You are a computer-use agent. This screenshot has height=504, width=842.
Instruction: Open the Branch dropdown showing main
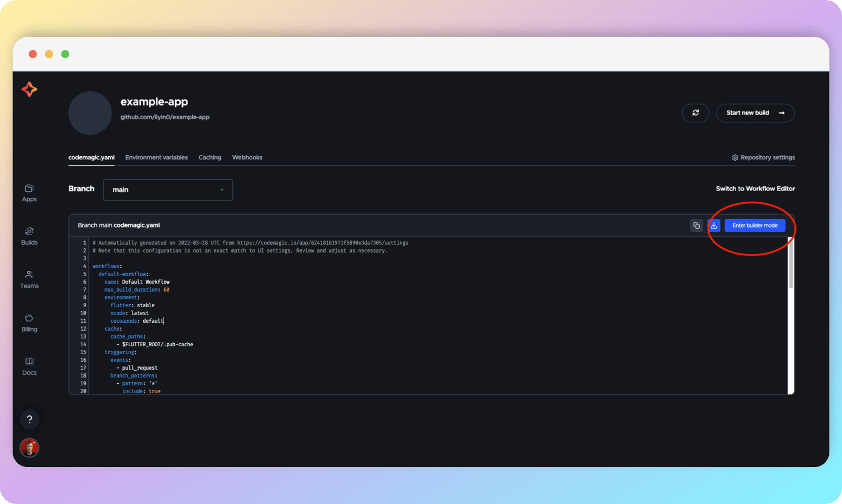(168, 190)
